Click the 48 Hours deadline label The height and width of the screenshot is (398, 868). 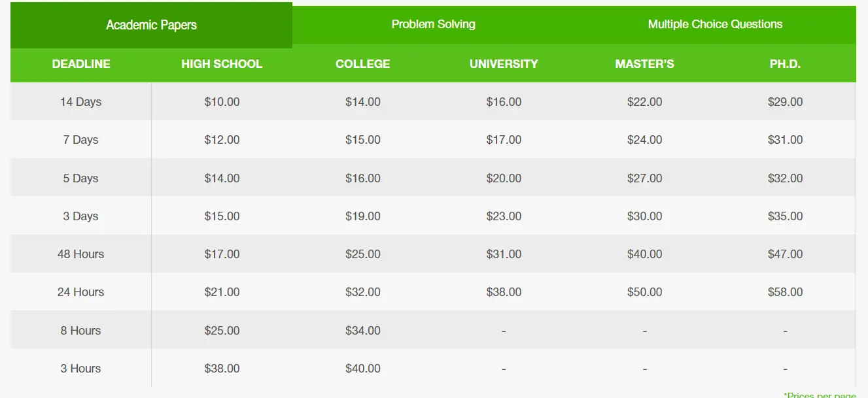[81, 254]
